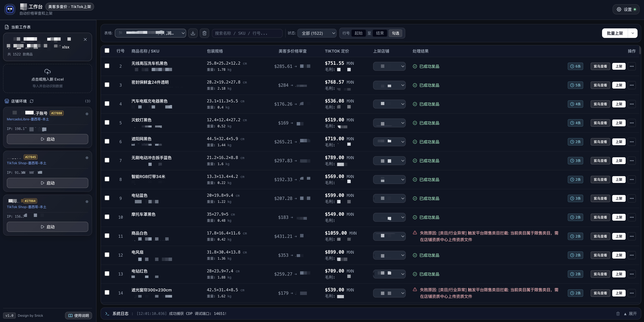Expand system log with 展开
Screen dimensions: 644x322
point(630,313)
